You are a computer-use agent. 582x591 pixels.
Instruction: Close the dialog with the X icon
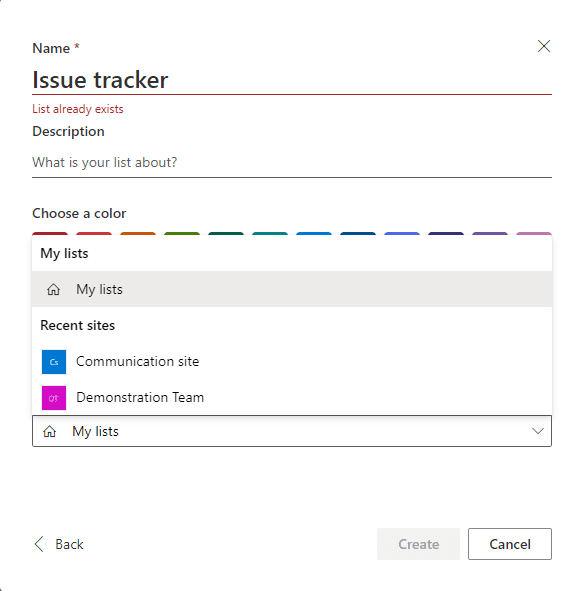click(544, 46)
